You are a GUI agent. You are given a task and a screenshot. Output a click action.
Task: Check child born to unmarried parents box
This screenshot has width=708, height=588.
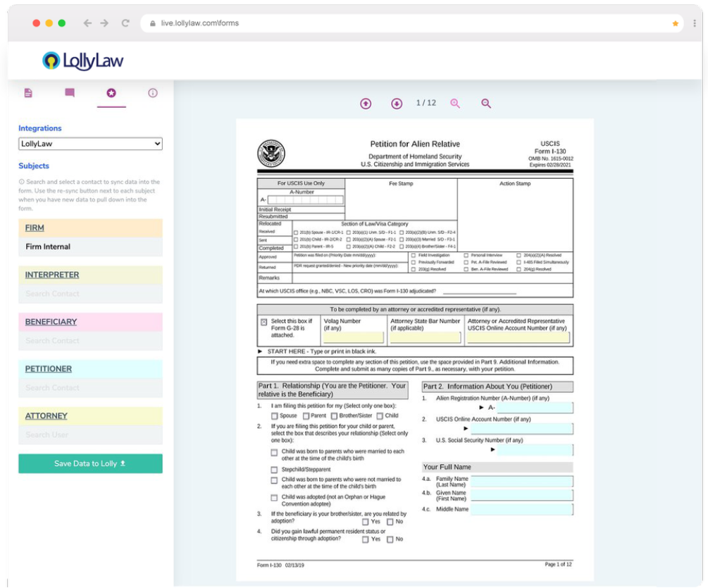coord(274,480)
